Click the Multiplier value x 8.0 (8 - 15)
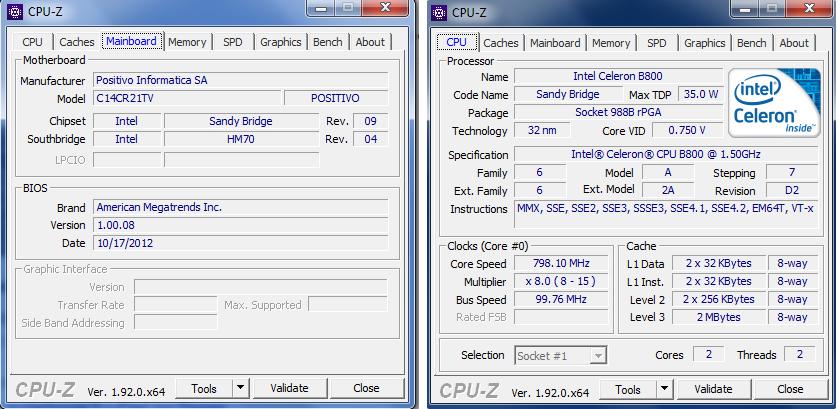This screenshot has width=838, height=409. click(561, 282)
